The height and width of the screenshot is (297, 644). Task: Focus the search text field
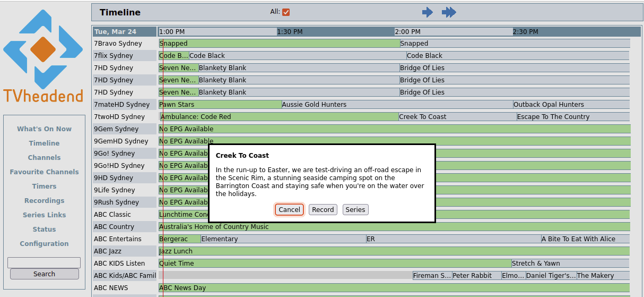44,262
